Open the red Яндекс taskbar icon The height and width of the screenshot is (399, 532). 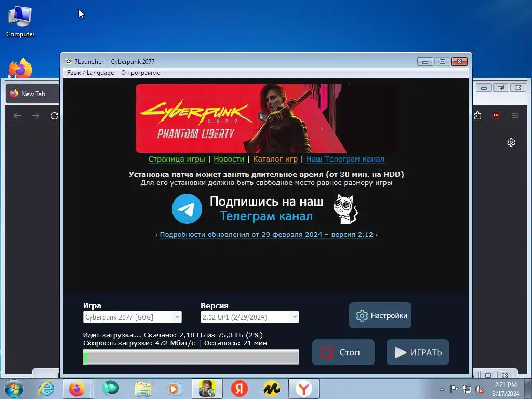click(x=239, y=389)
